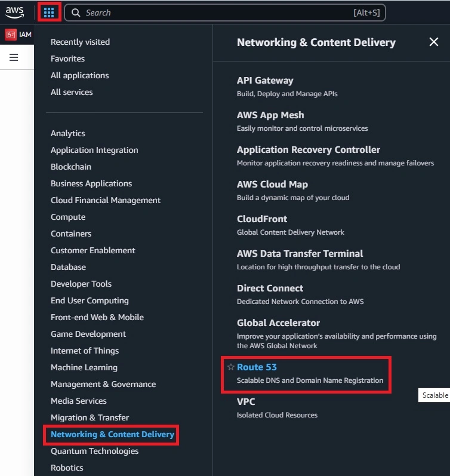Open the services grid menu icon
The width and height of the screenshot is (450, 476).
pyautogui.click(x=49, y=13)
